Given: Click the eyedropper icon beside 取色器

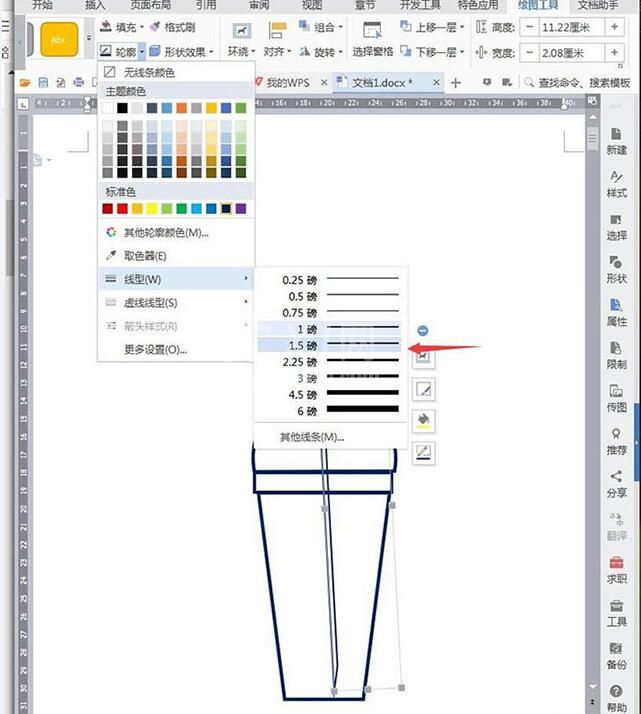Looking at the screenshot, I should (111, 255).
